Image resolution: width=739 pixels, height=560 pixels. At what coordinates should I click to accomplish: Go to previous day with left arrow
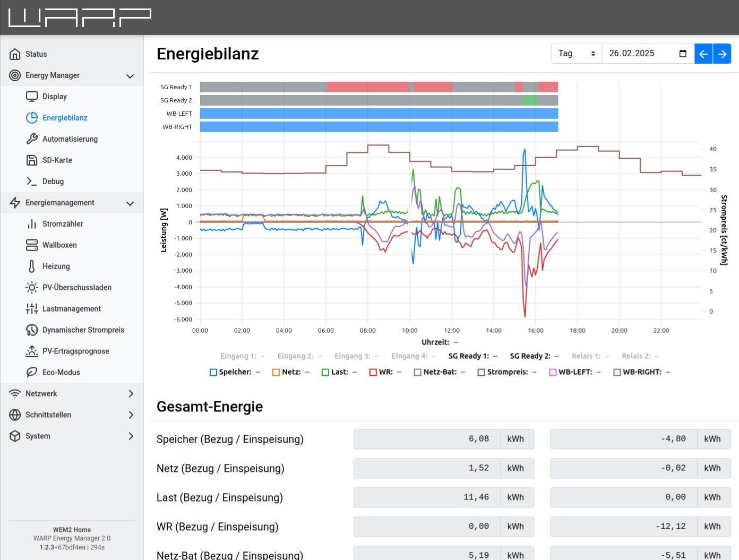tap(703, 54)
